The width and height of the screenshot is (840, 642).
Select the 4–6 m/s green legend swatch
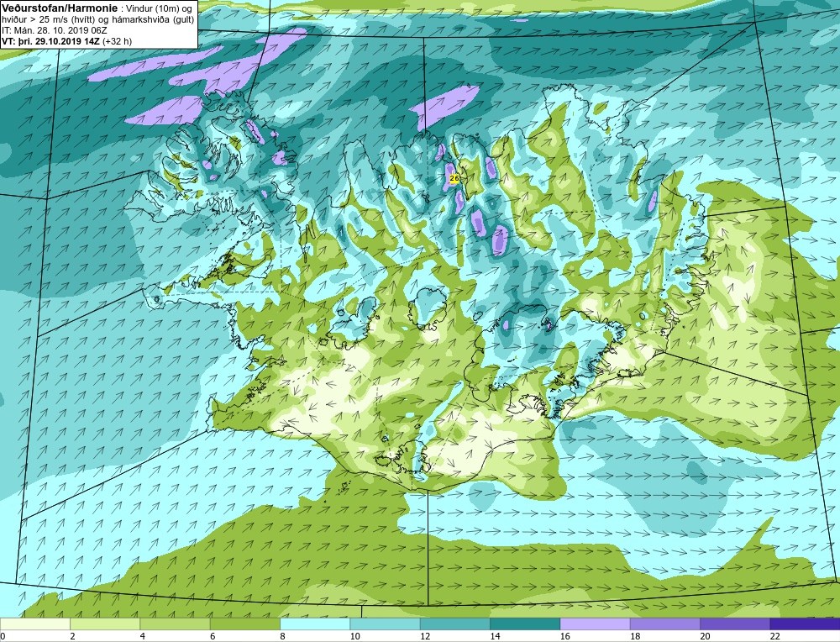click(x=176, y=624)
